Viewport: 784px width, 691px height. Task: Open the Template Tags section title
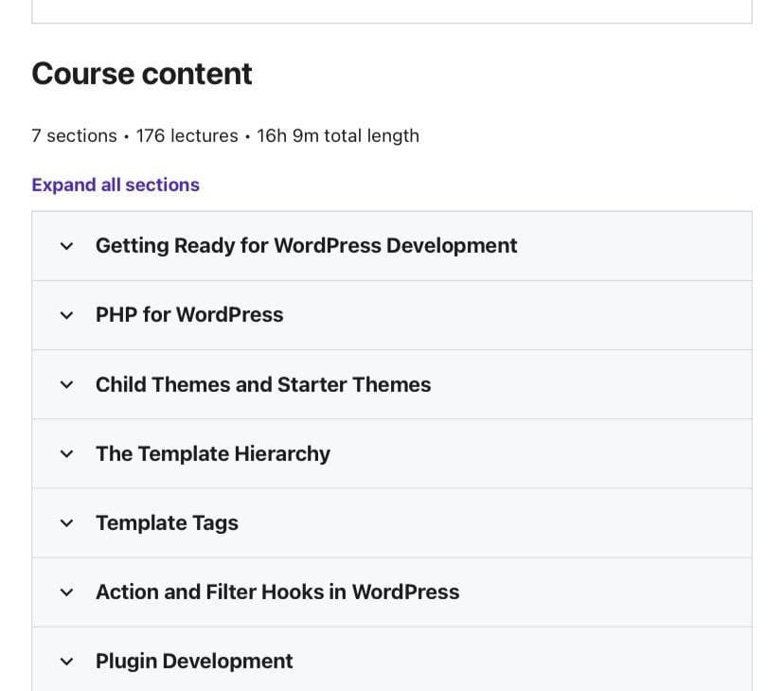(167, 523)
